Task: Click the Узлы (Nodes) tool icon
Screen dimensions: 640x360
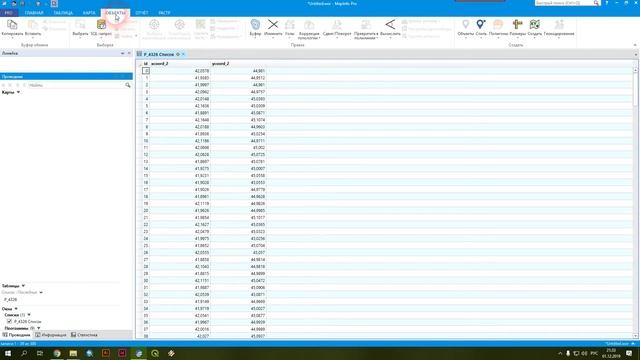Action: [x=290, y=24]
